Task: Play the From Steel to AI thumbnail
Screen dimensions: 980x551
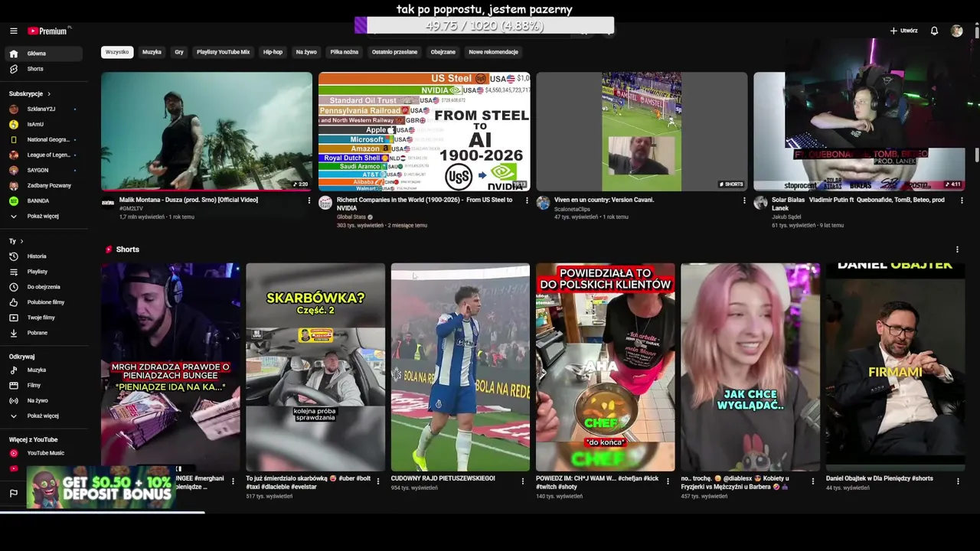Action: [x=424, y=131]
